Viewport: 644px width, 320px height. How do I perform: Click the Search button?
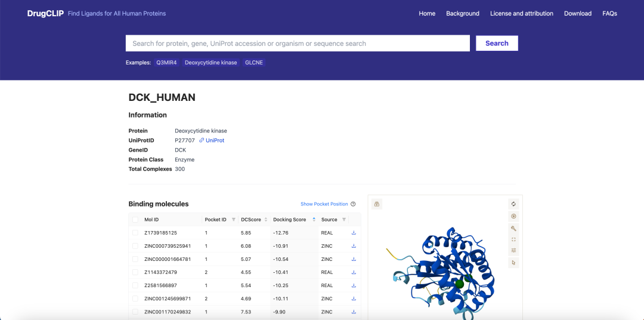[497, 43]
